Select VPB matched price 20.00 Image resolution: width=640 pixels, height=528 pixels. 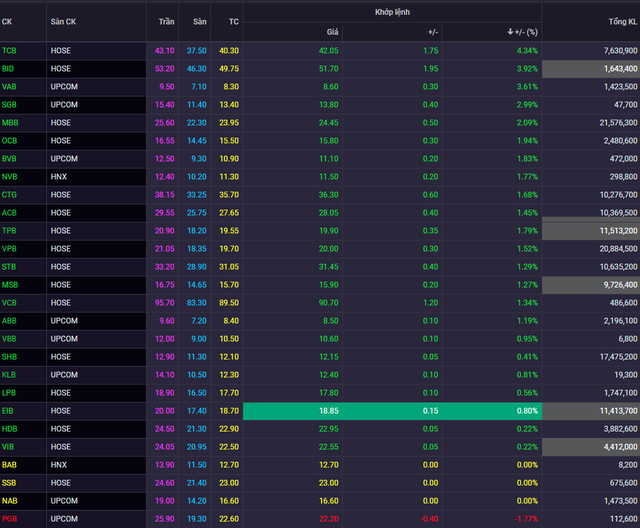[x=329, y=248]
